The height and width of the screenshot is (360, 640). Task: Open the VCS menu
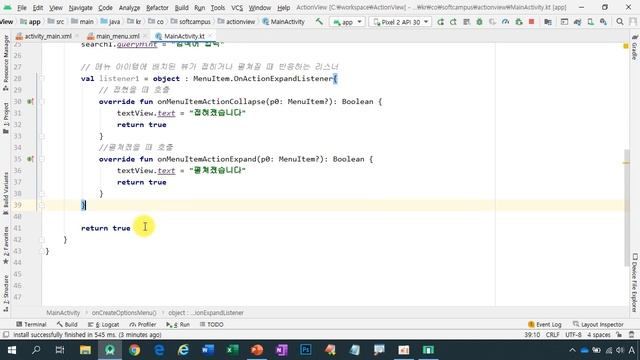[x=237, y=7]
